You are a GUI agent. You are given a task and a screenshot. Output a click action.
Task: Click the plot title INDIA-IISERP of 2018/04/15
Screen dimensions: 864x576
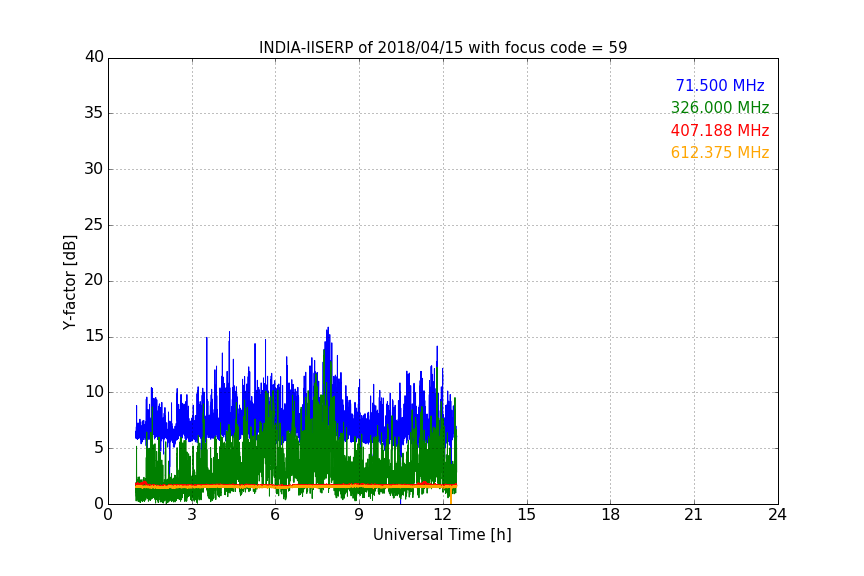[x=443, y=47]
